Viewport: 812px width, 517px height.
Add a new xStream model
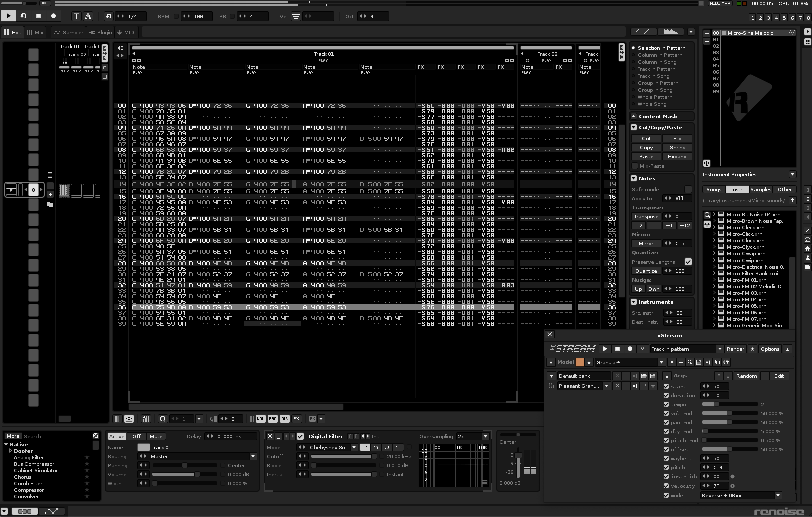click(x=681, y=362)
